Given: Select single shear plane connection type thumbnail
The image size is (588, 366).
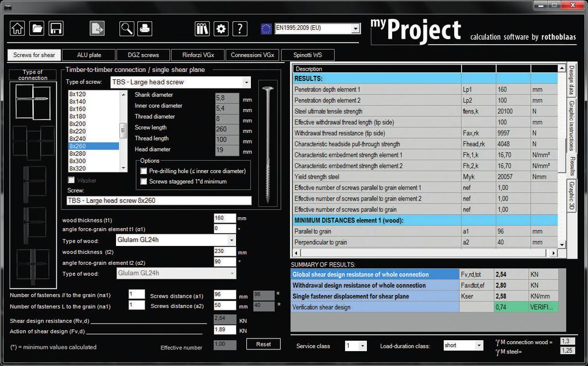Looking at the screenshot, I should [33, 102].
